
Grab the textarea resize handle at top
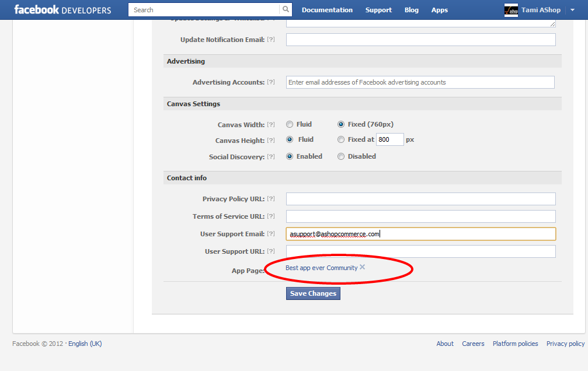pos(553,24)
